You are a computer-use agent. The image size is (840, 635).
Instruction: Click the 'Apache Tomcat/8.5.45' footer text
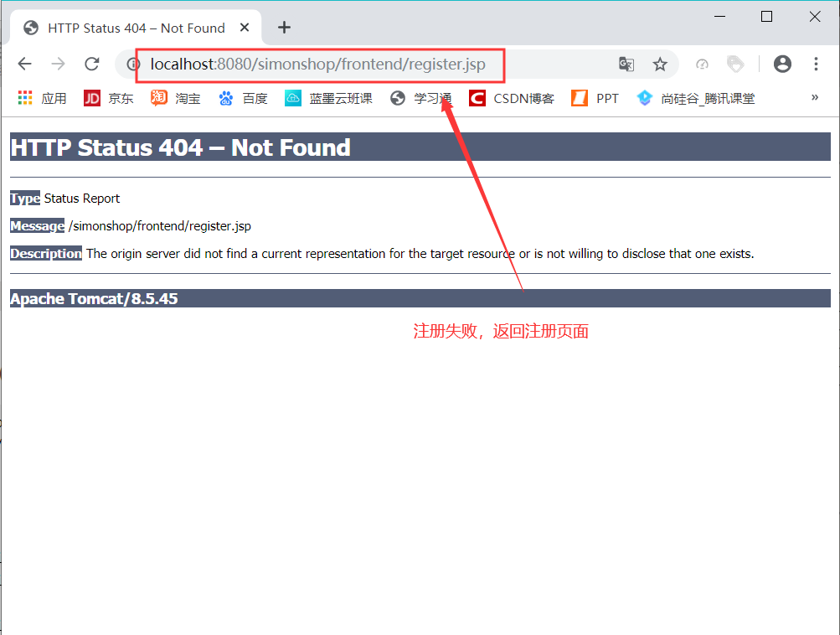tap(95, 298)
